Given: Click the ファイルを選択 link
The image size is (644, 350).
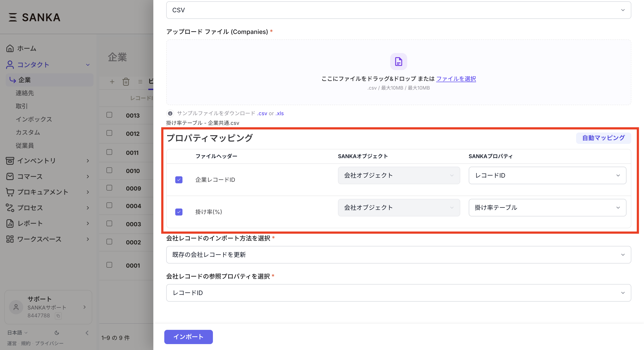Looking at the screenshot, I should [x=456, y=79].
